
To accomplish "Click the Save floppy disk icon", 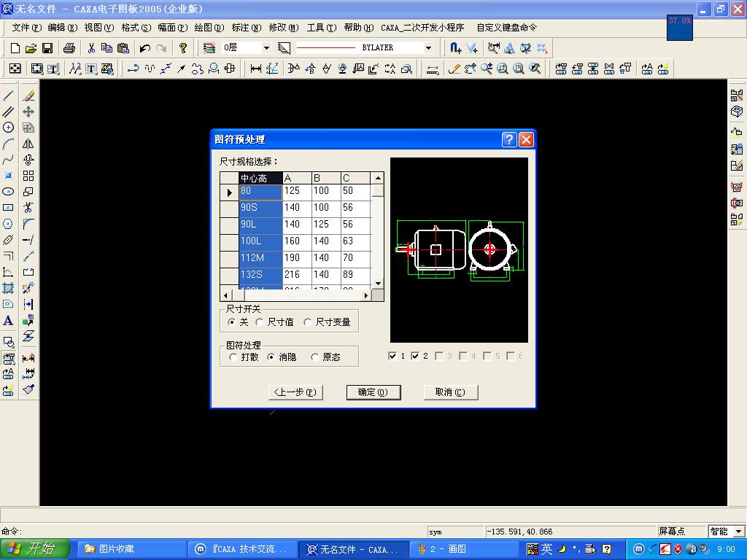I will point(47,47).
